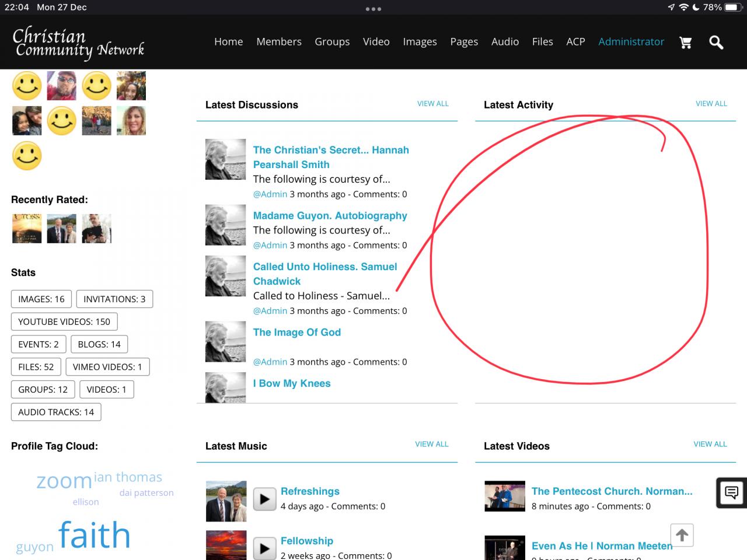The height and width of the screenshot is (560, 747).
Task: Open the chat message widget icon
Action: (731, 492)
